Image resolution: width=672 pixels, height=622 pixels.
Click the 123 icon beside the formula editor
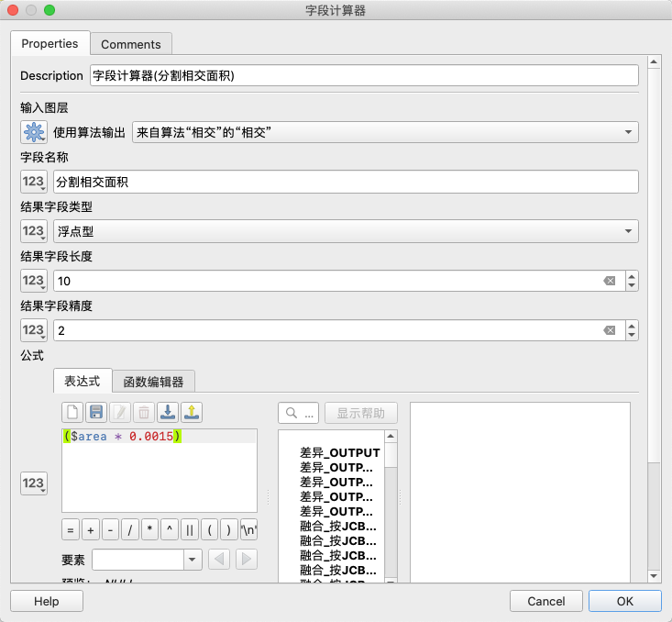click(34, 483)
